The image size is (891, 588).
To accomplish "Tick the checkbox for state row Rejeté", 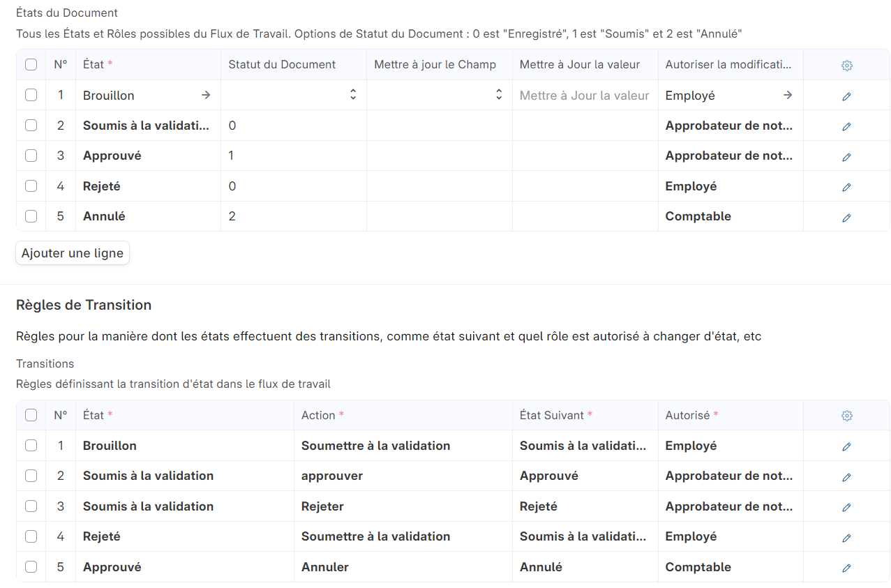I will pyautogui.click(x=31, y=186).
